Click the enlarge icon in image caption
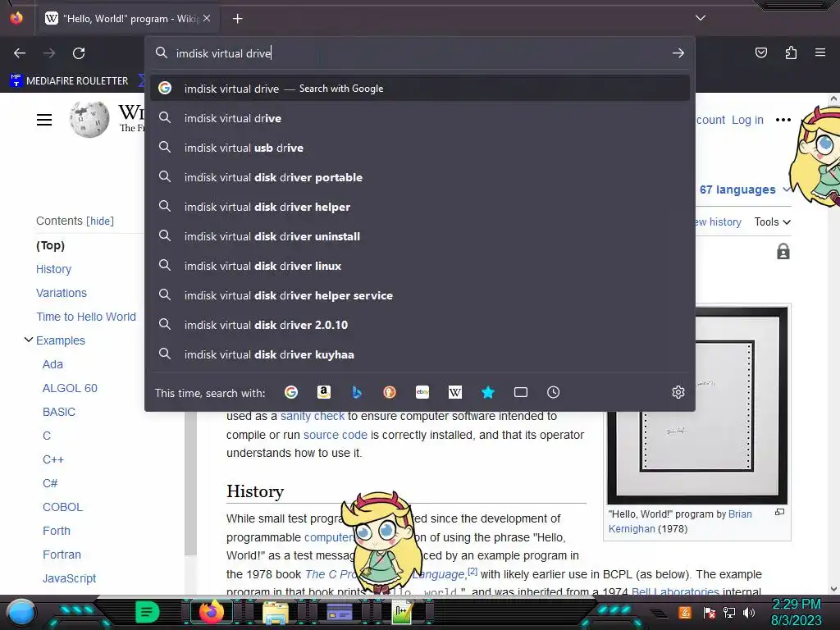 pos(779,513)
